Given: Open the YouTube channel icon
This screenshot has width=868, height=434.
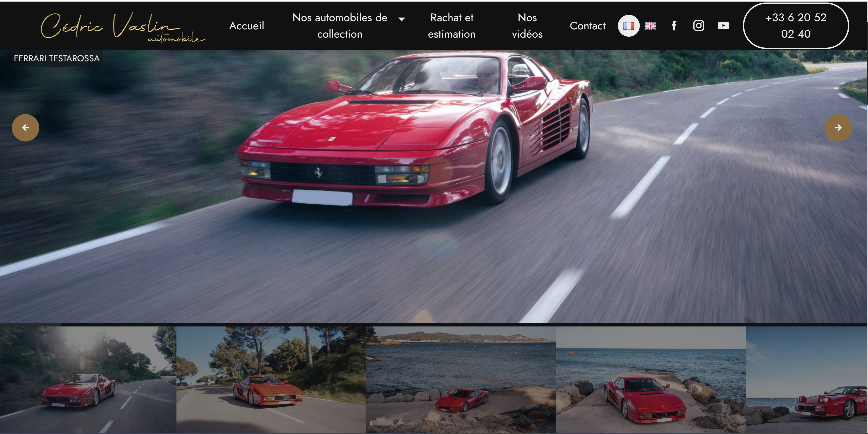Looking at the screenshot, I should [723, 26].
